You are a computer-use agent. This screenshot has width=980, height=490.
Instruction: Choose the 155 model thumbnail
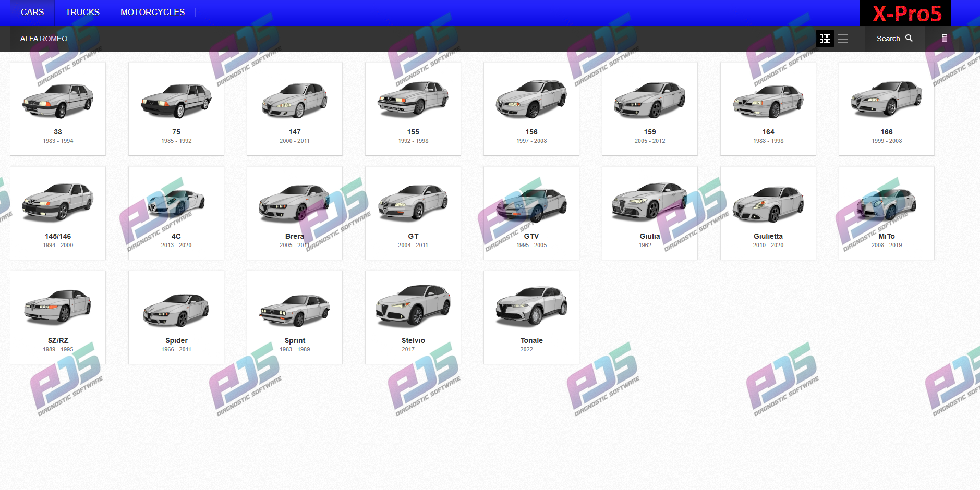(x=413, y=99)
